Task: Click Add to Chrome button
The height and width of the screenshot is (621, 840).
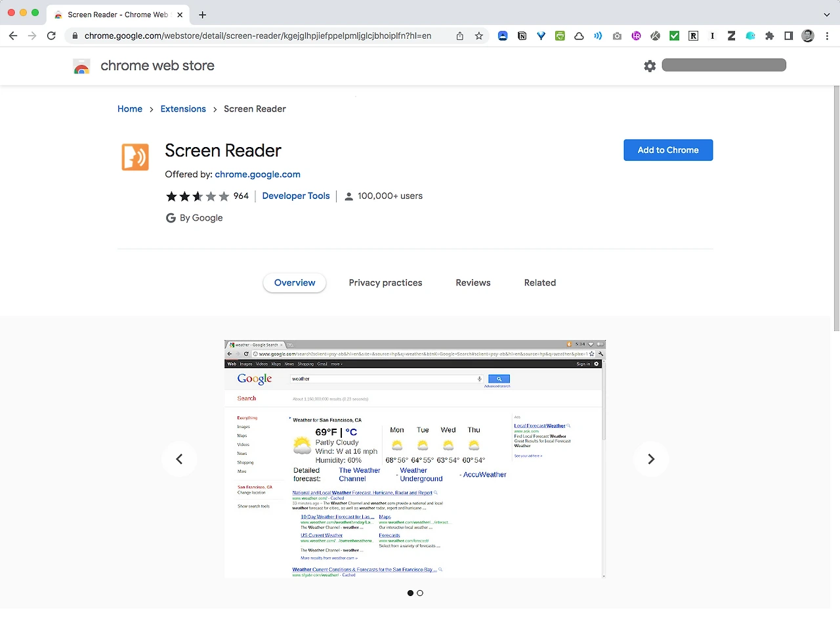Action: point(668,150)
